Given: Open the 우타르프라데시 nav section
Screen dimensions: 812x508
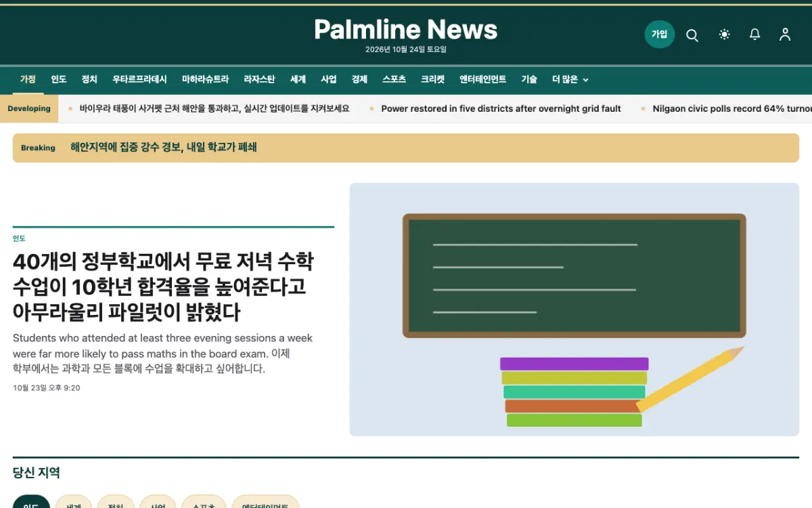Looking at the screenshot, I should [x=139, y=79].
